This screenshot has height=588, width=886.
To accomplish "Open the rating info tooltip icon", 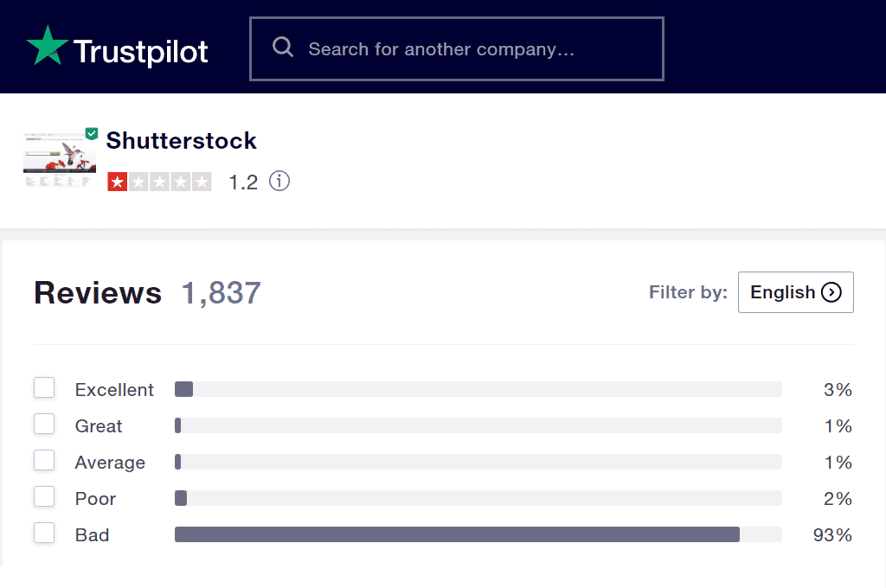I will 279,182.
